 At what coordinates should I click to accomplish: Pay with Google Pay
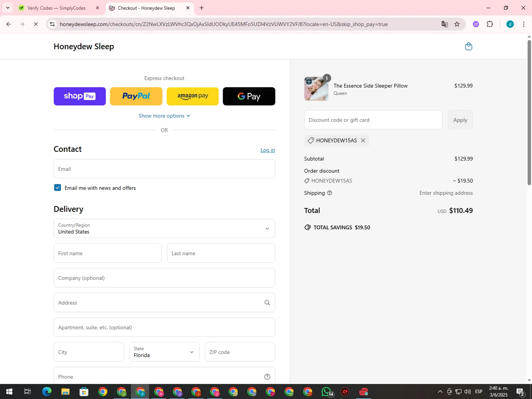point(249,96)
